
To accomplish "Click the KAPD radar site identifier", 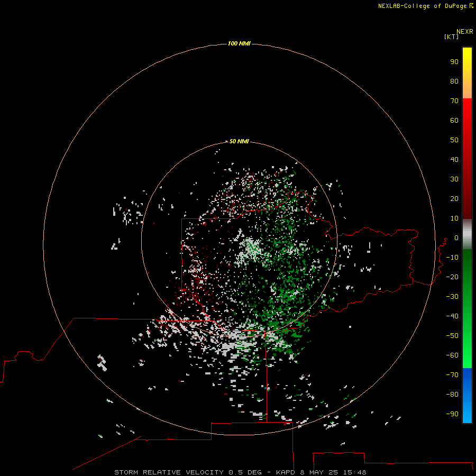I will pyautogui.click(x=286, y=472).
